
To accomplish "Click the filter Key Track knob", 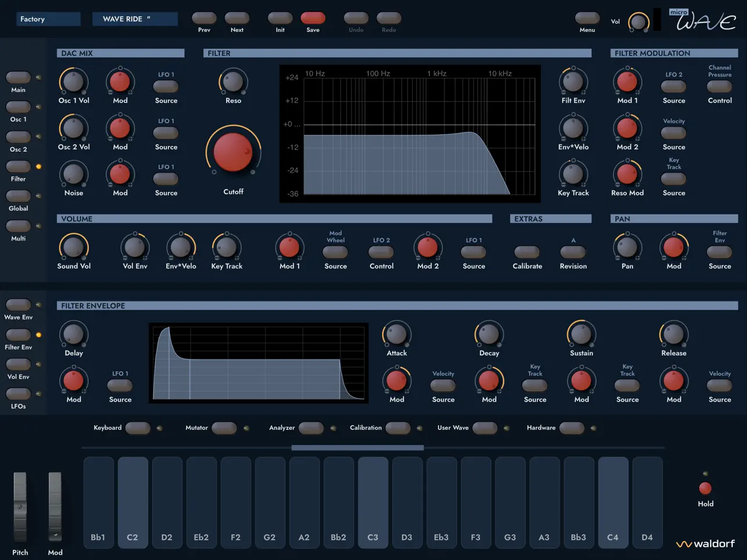I will point(573,174).
